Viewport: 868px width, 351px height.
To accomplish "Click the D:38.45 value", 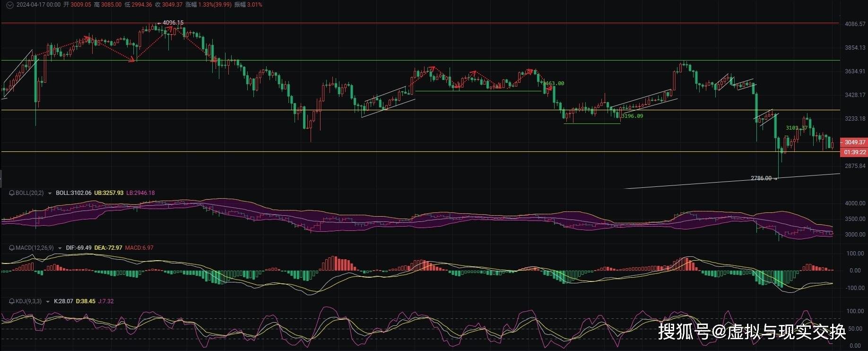I will point(86,301).
